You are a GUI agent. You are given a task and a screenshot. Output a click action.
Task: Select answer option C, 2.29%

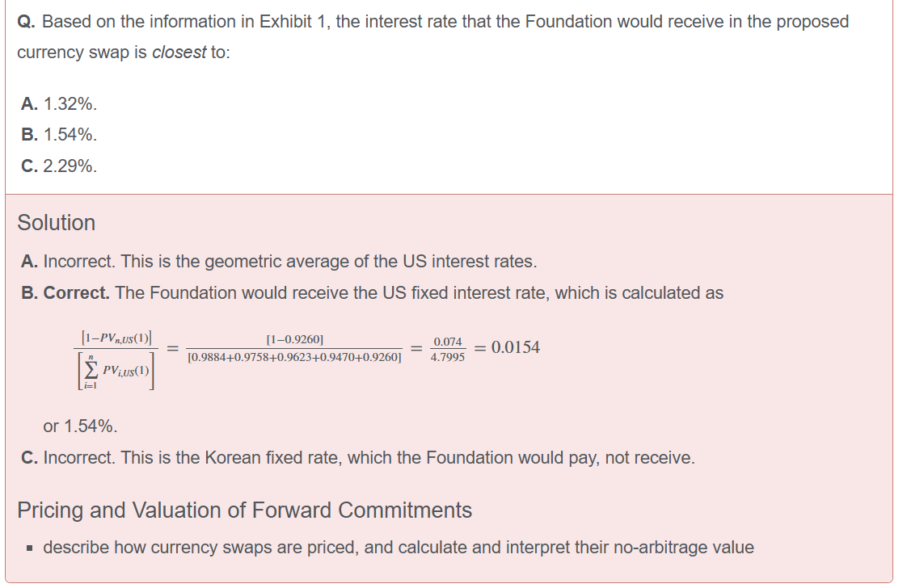[x=59, y=166]
